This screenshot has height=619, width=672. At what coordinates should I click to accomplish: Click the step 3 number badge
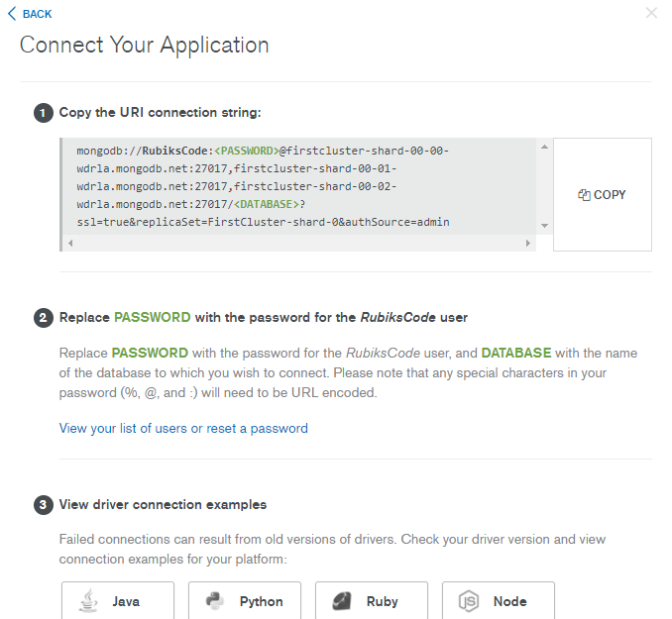44,505
